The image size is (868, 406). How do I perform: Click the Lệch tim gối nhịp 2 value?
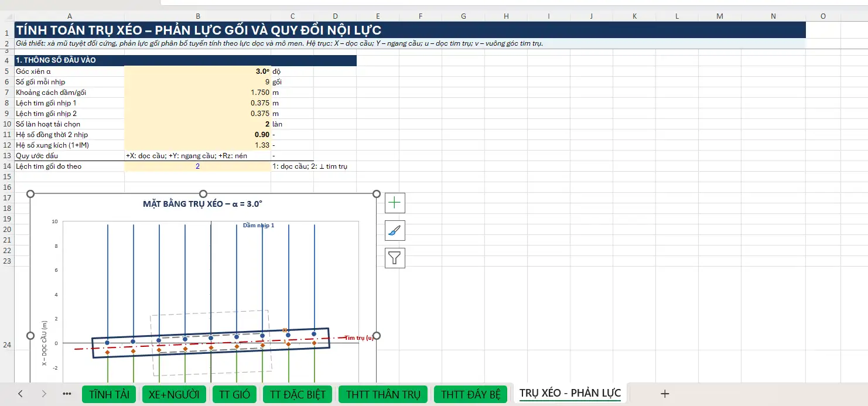click(197, 114)
